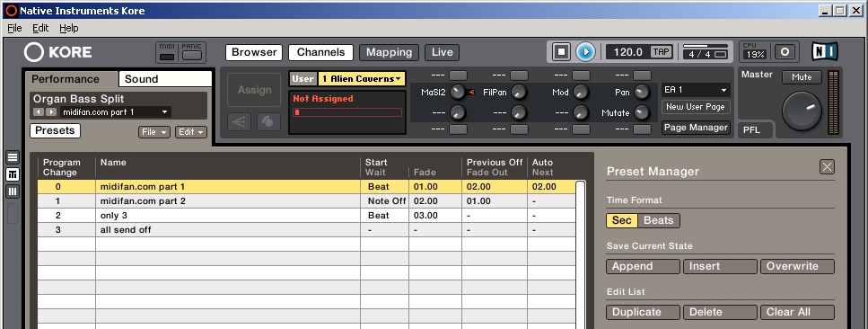Open the midifan.com part 1 preset dropdown
This screenshot has width=868, height=329.
tap(115, 112)
